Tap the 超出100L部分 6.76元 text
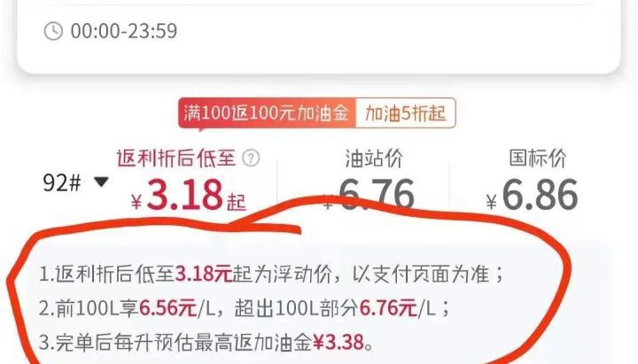 pos(325,308)
